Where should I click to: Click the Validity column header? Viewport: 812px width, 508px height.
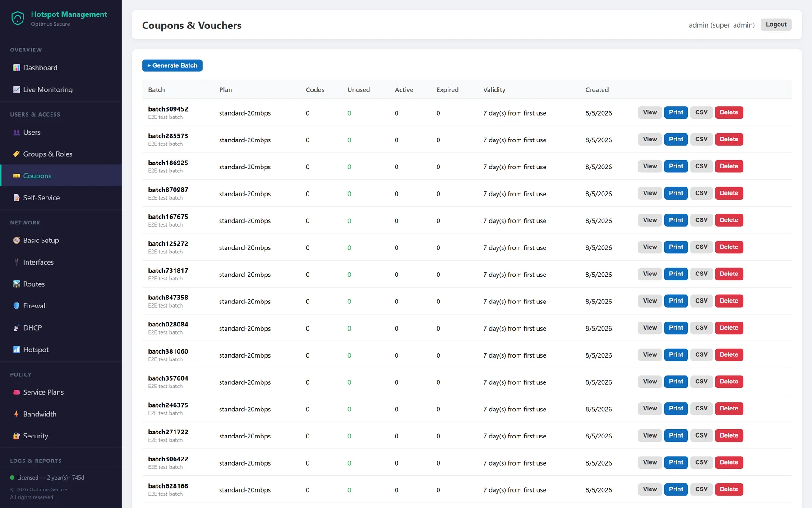coord(494,90)
